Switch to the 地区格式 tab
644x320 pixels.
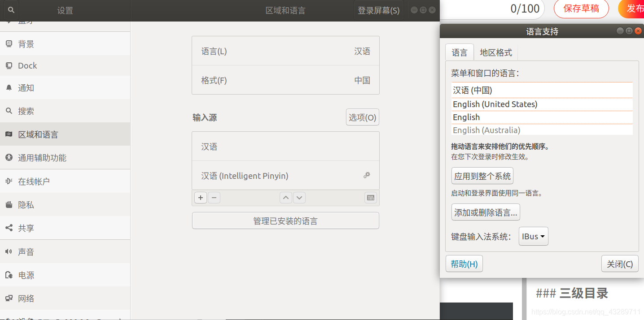point(496,52)
